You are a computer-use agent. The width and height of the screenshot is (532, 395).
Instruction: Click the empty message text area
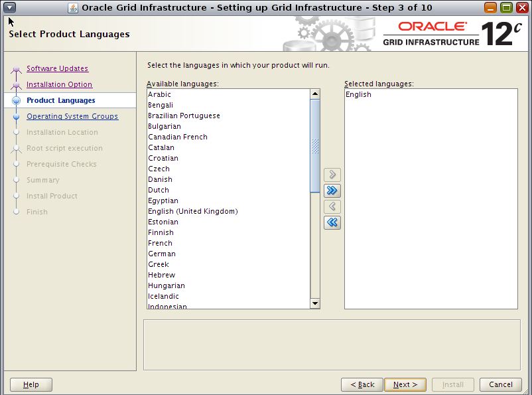(332, 345)
